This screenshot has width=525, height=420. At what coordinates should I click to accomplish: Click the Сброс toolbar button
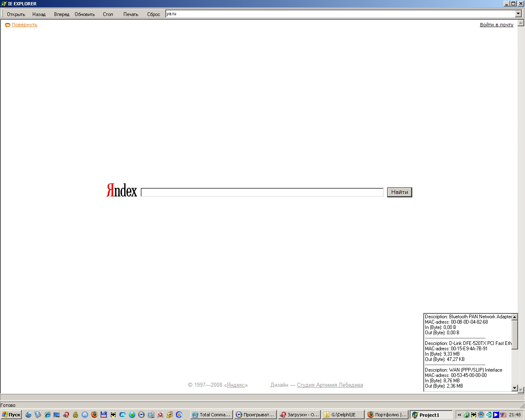(x=153, y=14)
